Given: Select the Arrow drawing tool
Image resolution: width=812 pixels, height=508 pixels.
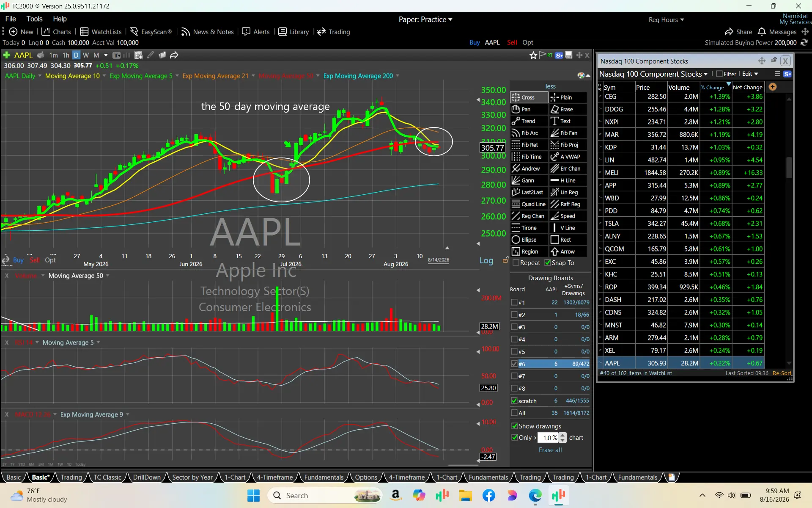Looking at the screenshot, I should (x=568, y=251).
